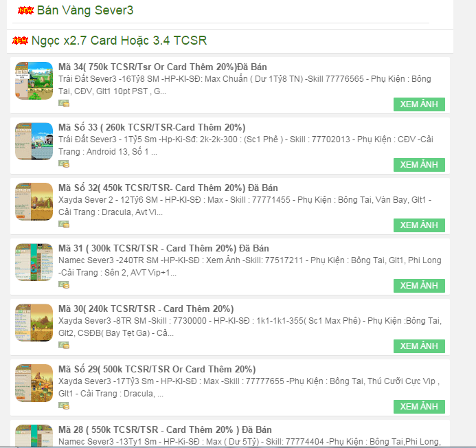The image size is (476, 448).
Task: Click XEM ẢNH for Mã 30 listing
Action: pyautogui.click(x=419, y=346)
